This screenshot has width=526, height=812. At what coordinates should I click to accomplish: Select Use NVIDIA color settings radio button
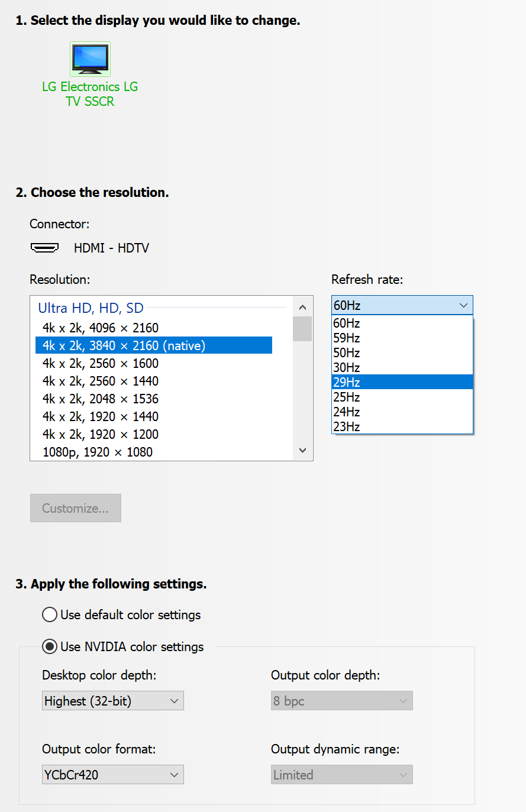[50, 646]
